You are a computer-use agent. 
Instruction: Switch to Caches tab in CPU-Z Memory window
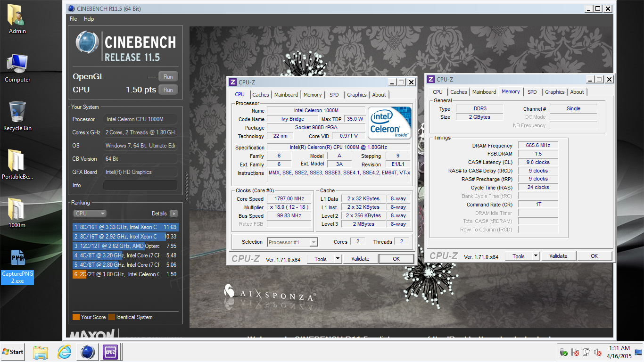(459, 92)
